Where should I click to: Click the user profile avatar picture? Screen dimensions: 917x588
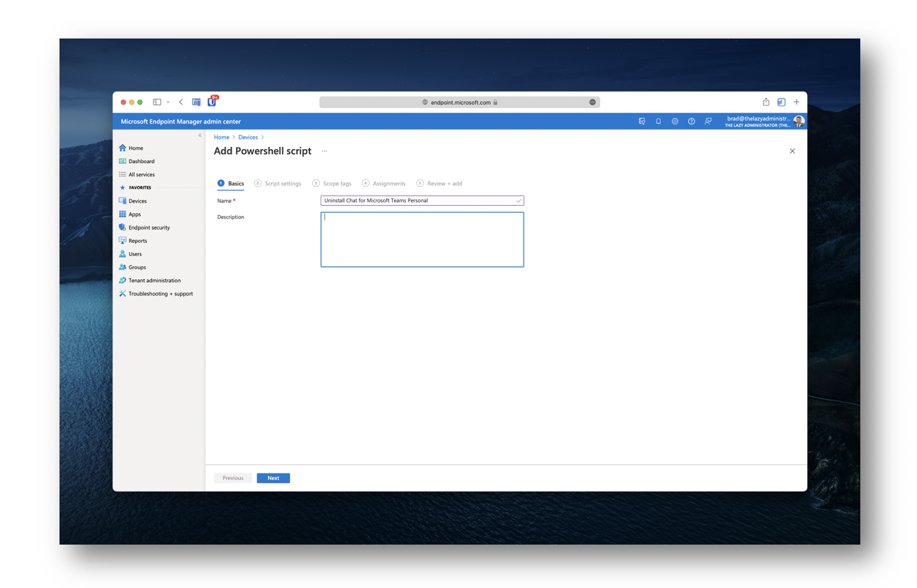coord(799,121)
